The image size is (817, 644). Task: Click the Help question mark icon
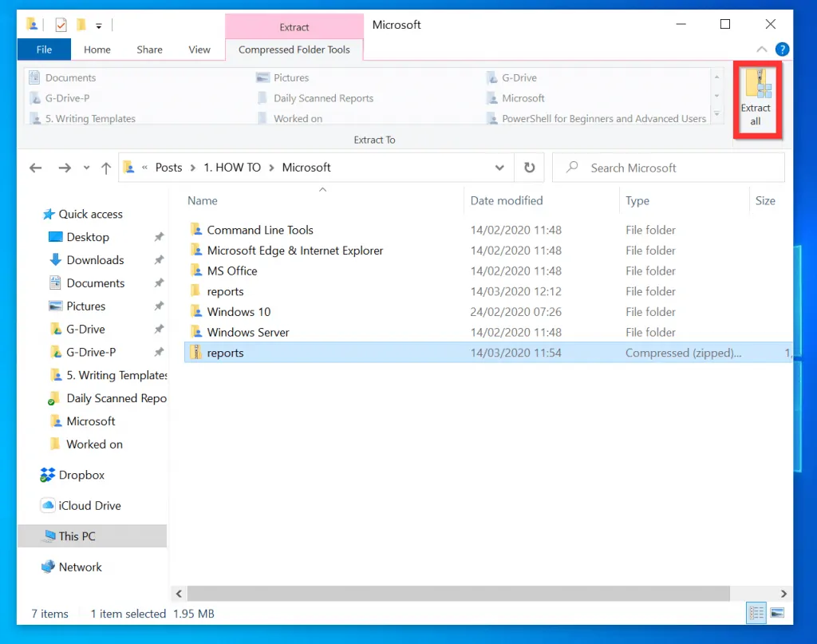[x=782, y=49]
